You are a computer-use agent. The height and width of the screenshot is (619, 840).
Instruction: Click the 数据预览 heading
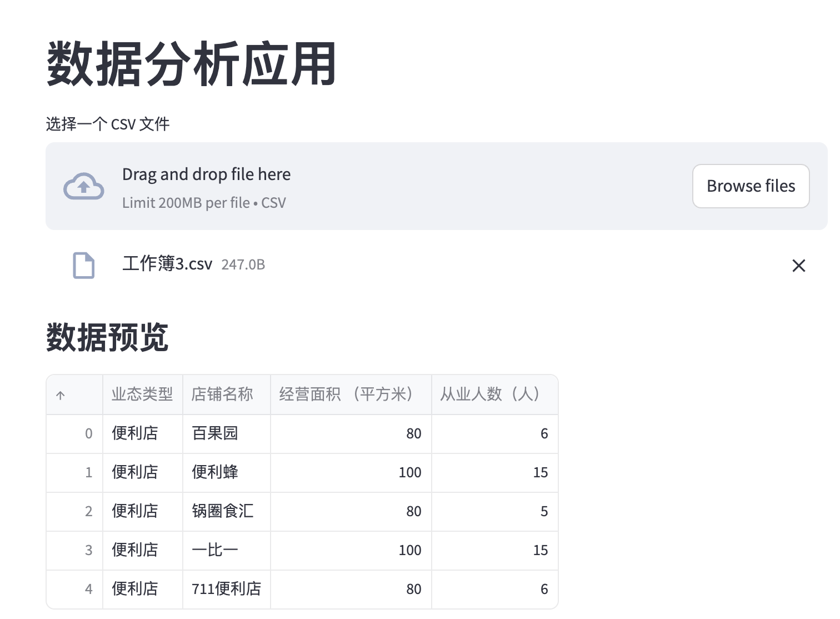107,337
